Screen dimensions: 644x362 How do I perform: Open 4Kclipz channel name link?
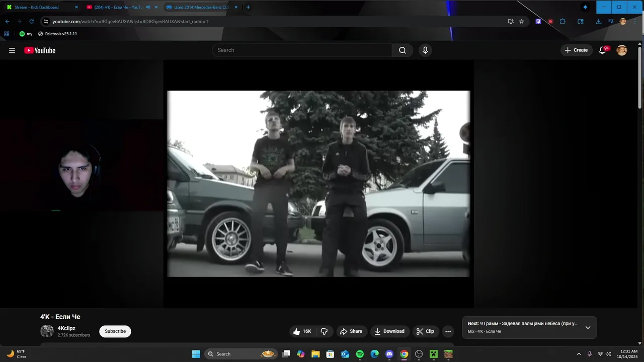(x=66, y=328)
